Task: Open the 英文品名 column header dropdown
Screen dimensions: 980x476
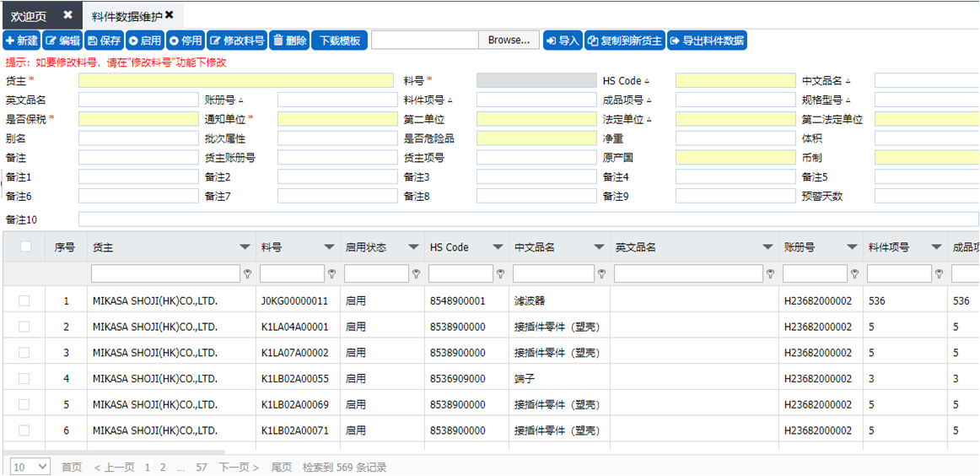Action: 768,247
